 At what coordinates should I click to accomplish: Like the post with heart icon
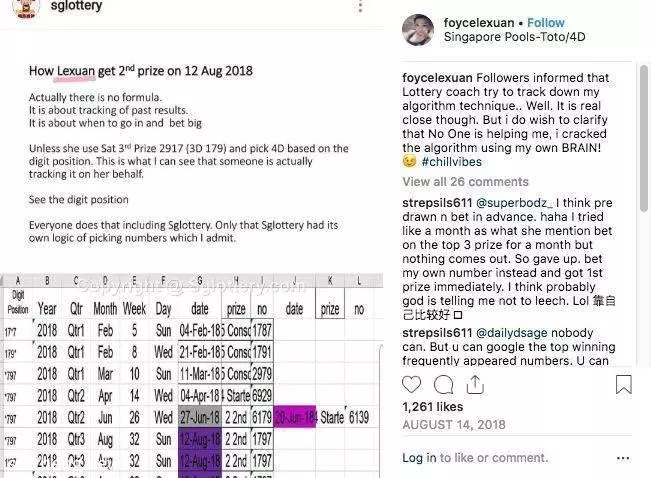(411, 384)
